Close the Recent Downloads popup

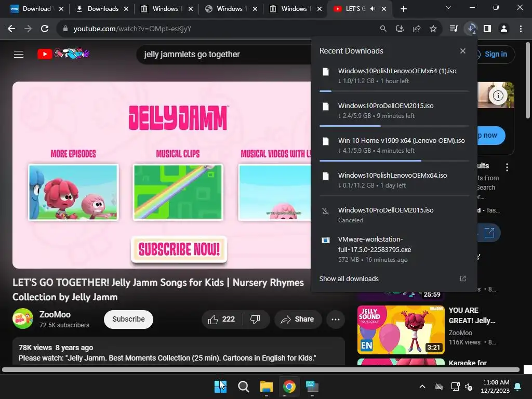click(463, 51)
